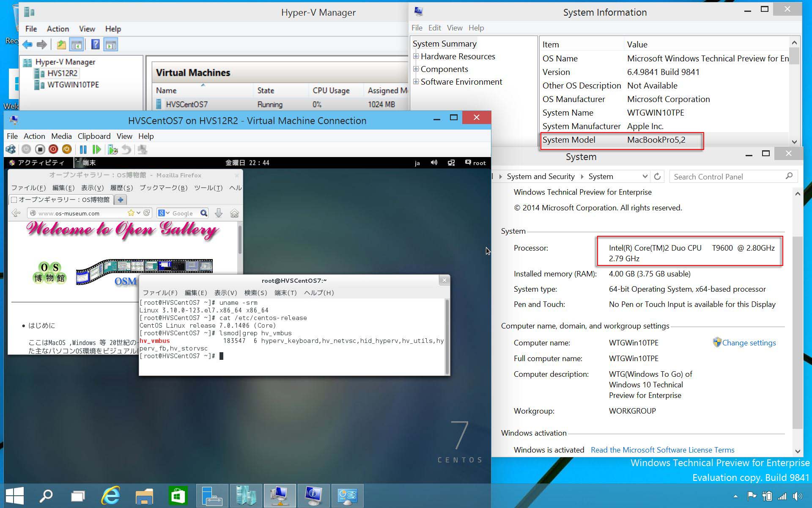812x508 pixels.
Task: Open Task View on the taskbar
Action: tap(78, 496)
